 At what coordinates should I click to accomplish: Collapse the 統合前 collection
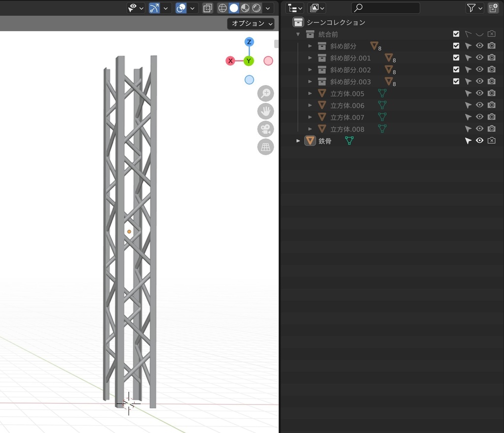point(298,34)
